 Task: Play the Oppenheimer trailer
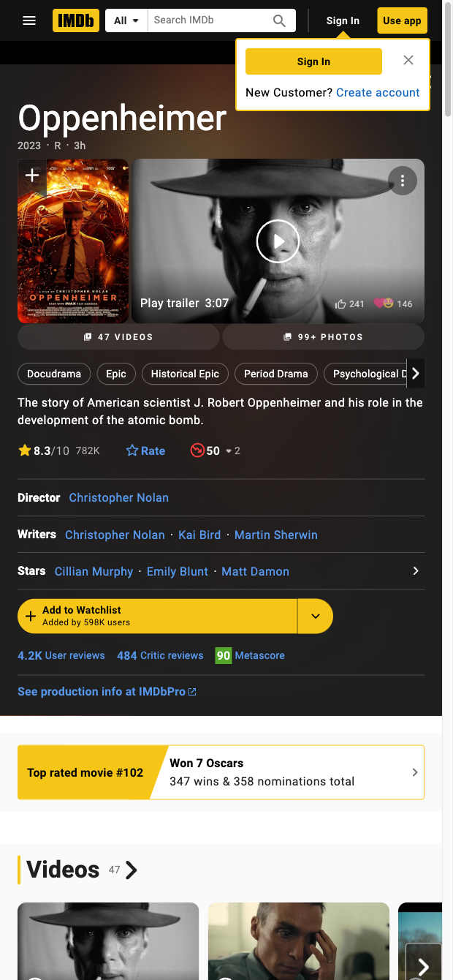pos(278,241)
